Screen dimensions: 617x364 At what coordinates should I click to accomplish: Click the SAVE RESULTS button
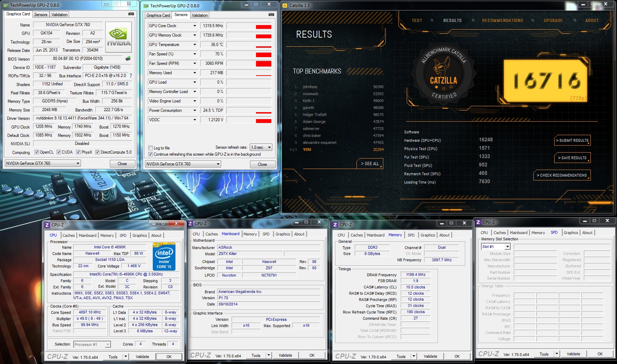(x=572, y=158)
